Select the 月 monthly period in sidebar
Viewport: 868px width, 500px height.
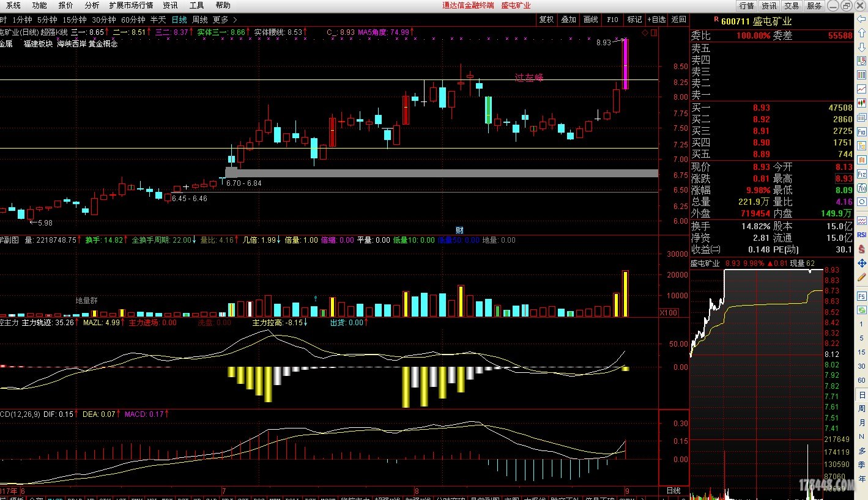[862, 423]
